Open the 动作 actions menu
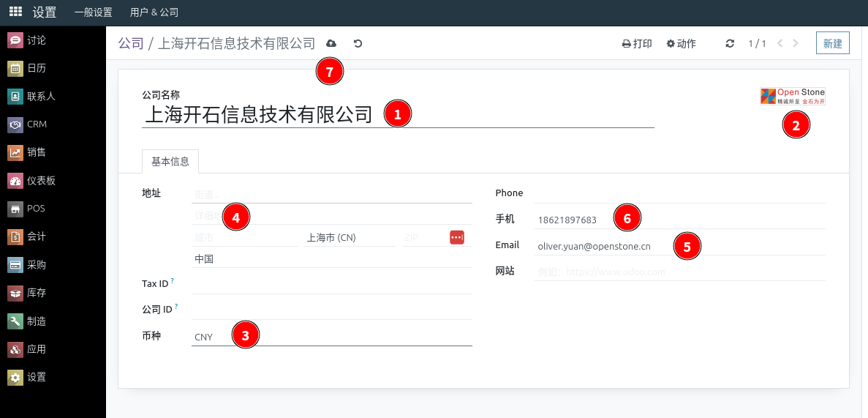Viewport: 868px width, 418px height. click(682, 43)
